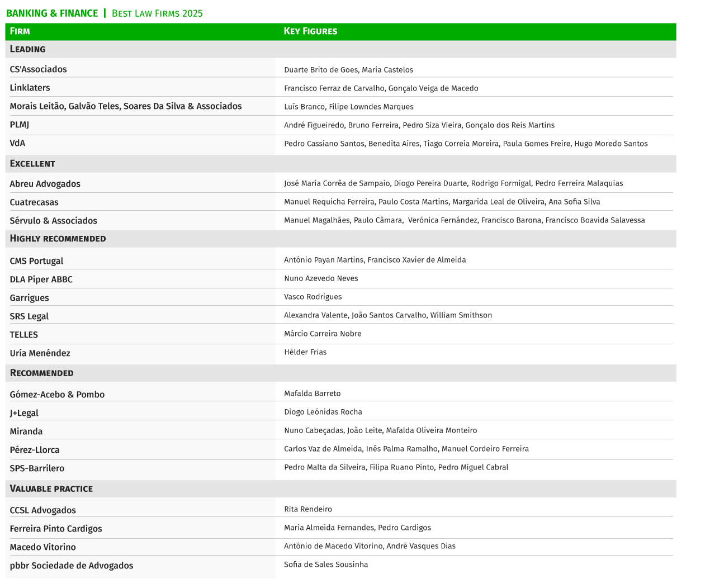
Task: Click the Leading tier header
Action: pos(27,49)
